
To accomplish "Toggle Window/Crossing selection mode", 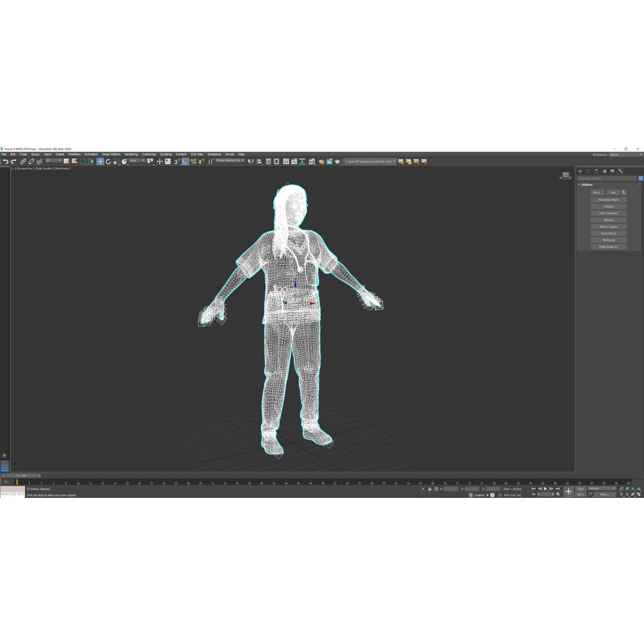I will click(x=91, y=162).
